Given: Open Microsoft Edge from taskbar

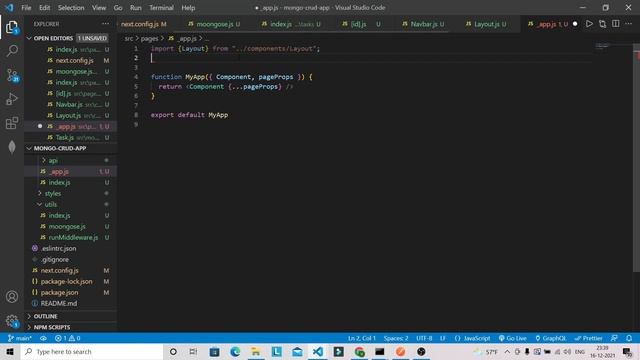Looking at the screenshot, I should click(x=235, y=351).
